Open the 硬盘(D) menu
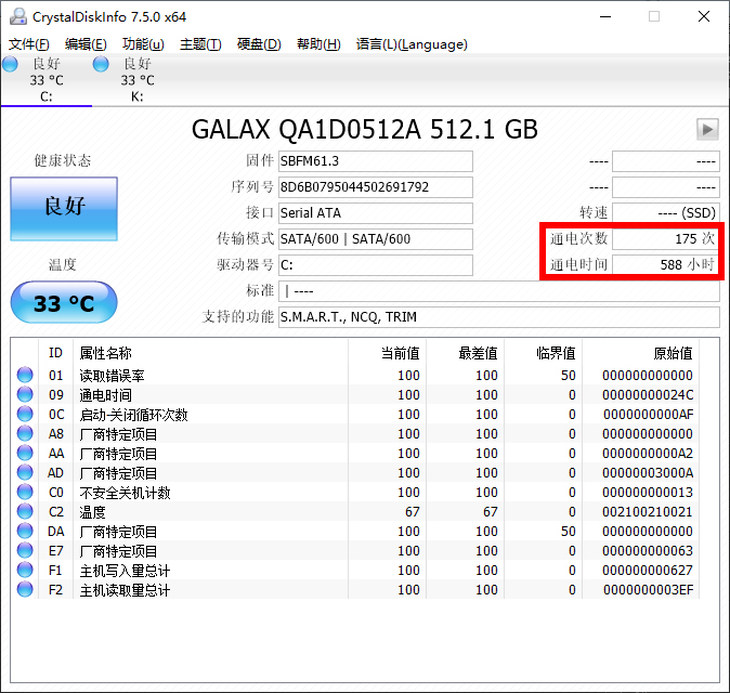This screenshot has height=693, width=730. pyautogui.click(x=259, y=44)
